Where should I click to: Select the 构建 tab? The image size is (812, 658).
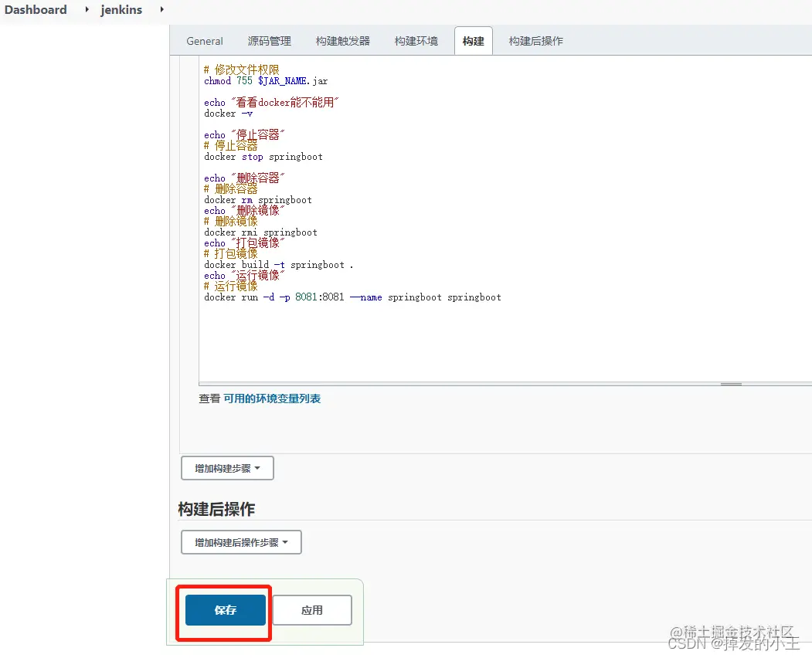(473, 41)
